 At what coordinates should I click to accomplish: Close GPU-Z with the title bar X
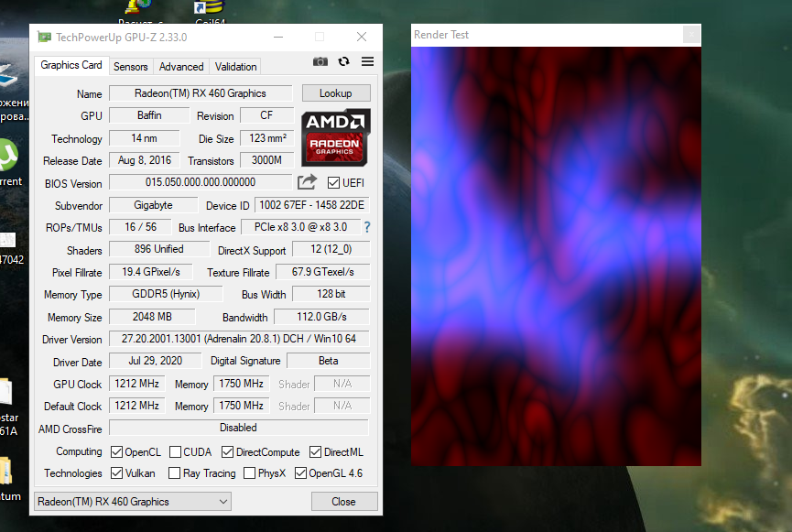pyautogui.click(x=362, y=37)
